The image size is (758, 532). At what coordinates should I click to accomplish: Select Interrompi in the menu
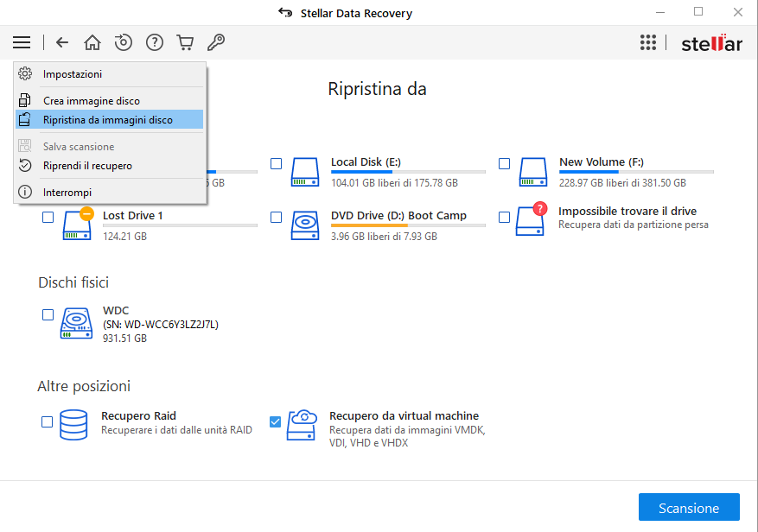click(x=109, y=193)
